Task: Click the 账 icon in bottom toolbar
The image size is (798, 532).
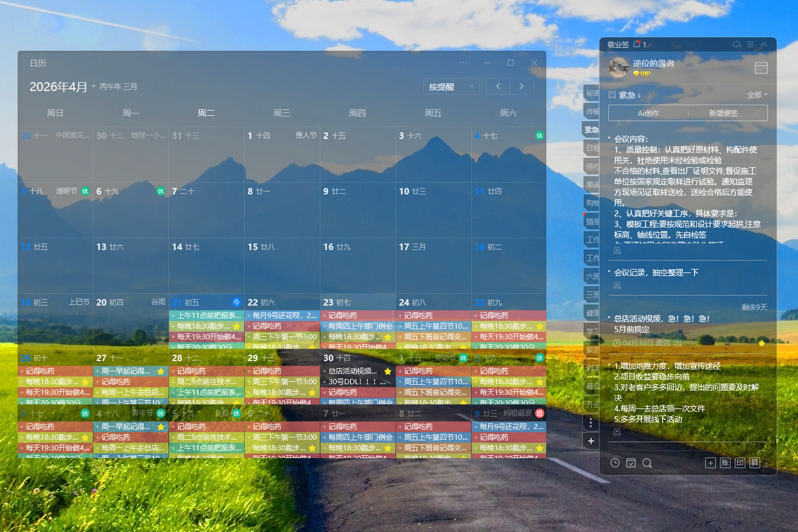Action: [725, 463]
